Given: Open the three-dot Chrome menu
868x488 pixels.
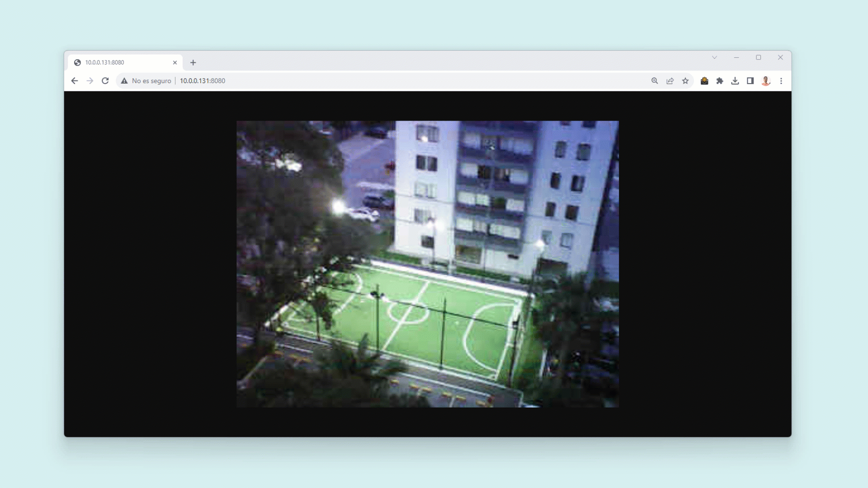Looking at the screenshot, I should pyautogui.click(x=781, y=81).
